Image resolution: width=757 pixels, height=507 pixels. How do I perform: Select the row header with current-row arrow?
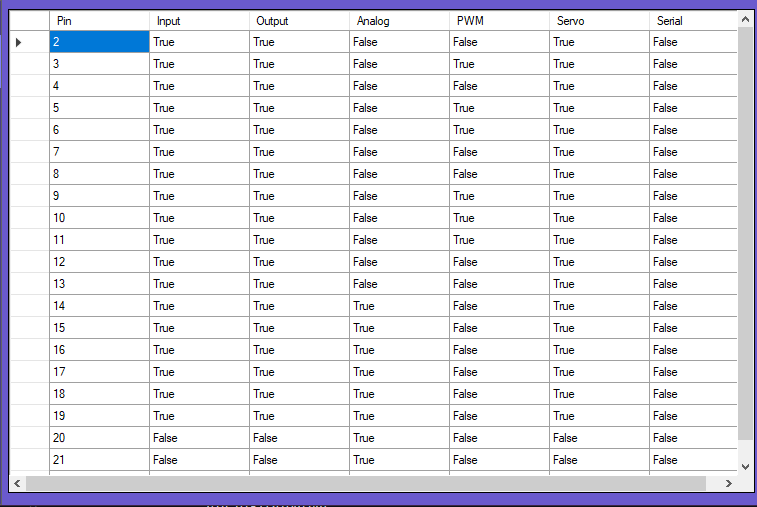click(29, 42)
